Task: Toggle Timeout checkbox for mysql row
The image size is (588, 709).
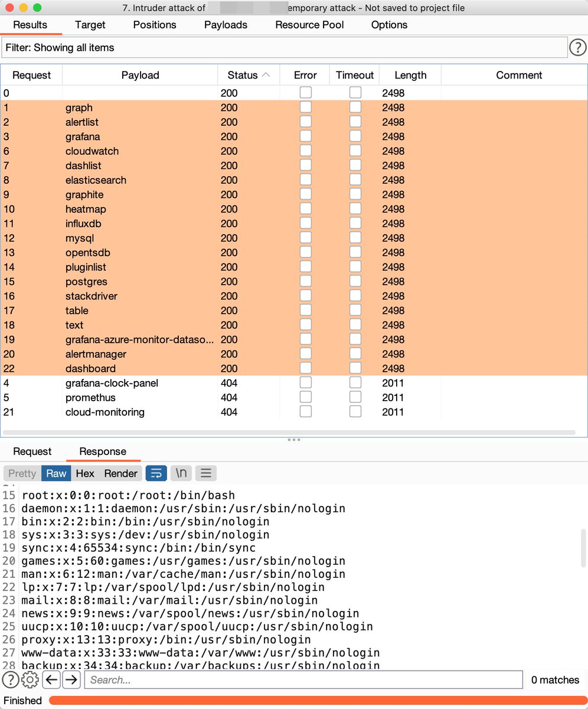Action: pyautogui.click(x=355, y=238)
